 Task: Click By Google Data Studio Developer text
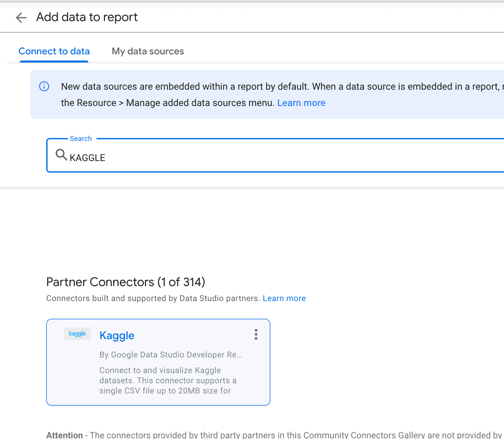171,355
